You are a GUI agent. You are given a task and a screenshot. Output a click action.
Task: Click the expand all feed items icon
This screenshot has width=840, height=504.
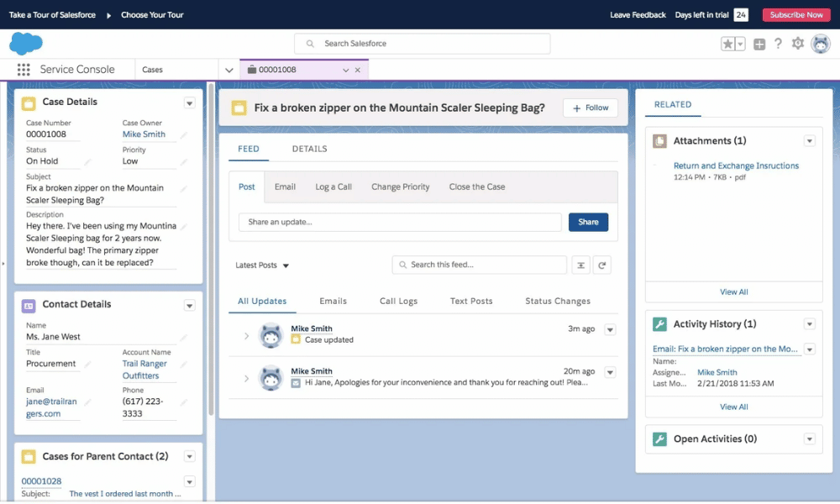point(580,265)
